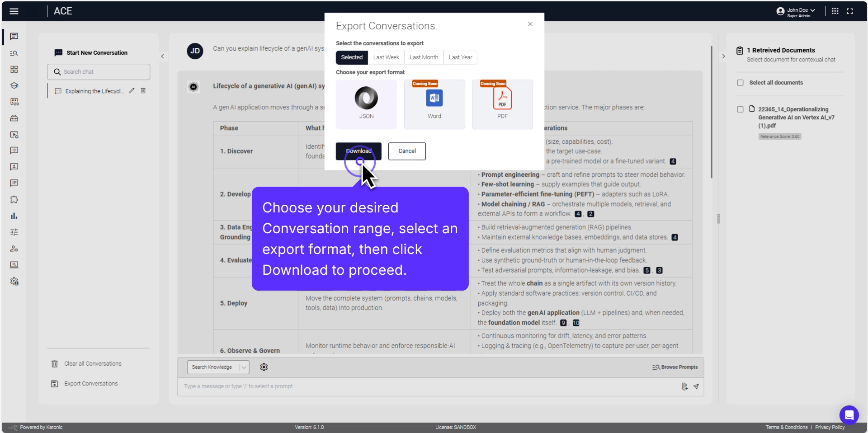Enable the Select all documents checkbox

(740, 82)
